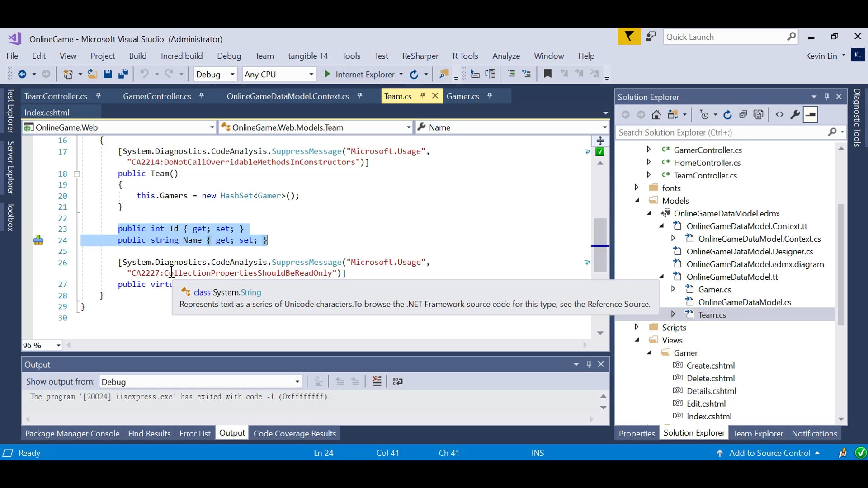Toggle the Pending Changes Filter
Viewport: 868px width, 488px height.
tap(704, 115)
